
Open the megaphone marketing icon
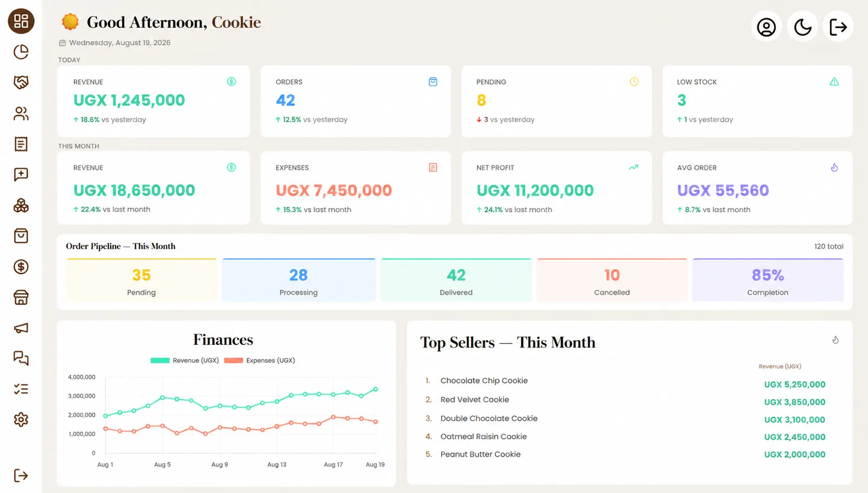click(x=21, y=328)
